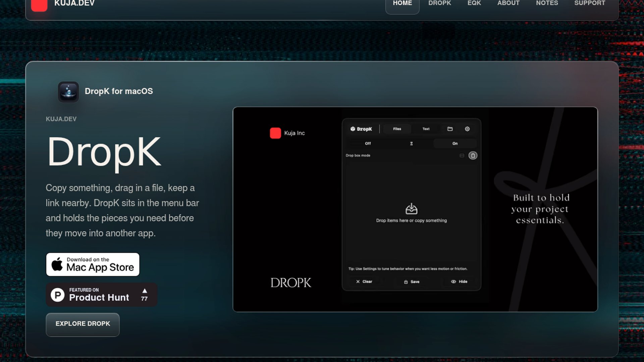Click the Clear button in preview

coord(364,282)
